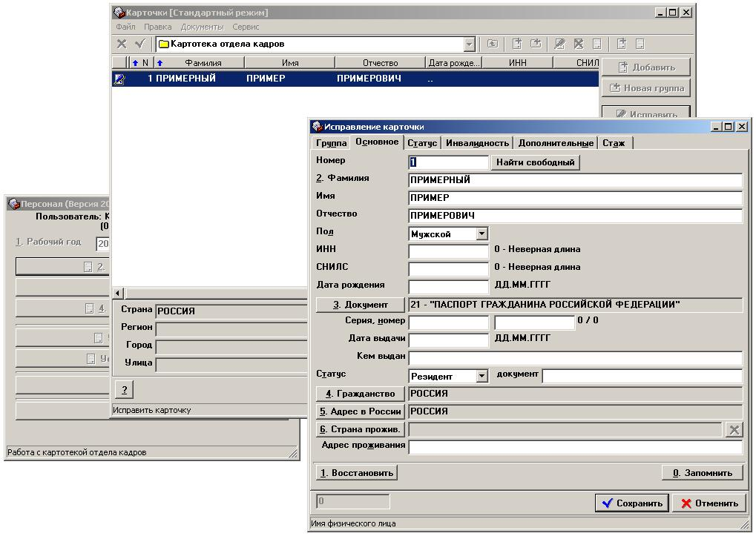This screenshot has height=536, width=756.
Task: Click the left arrow of horizontal scrollbar
Action: tap(117, 294)
